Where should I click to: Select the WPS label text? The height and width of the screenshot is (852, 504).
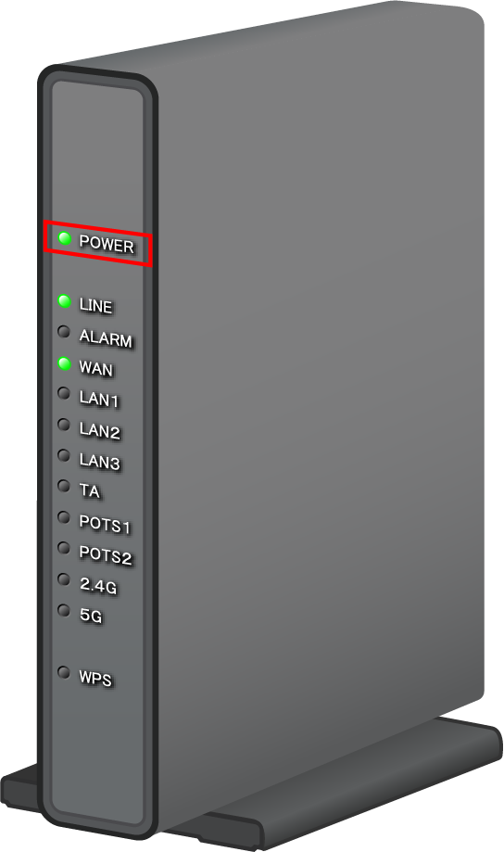tap(95, 678)
